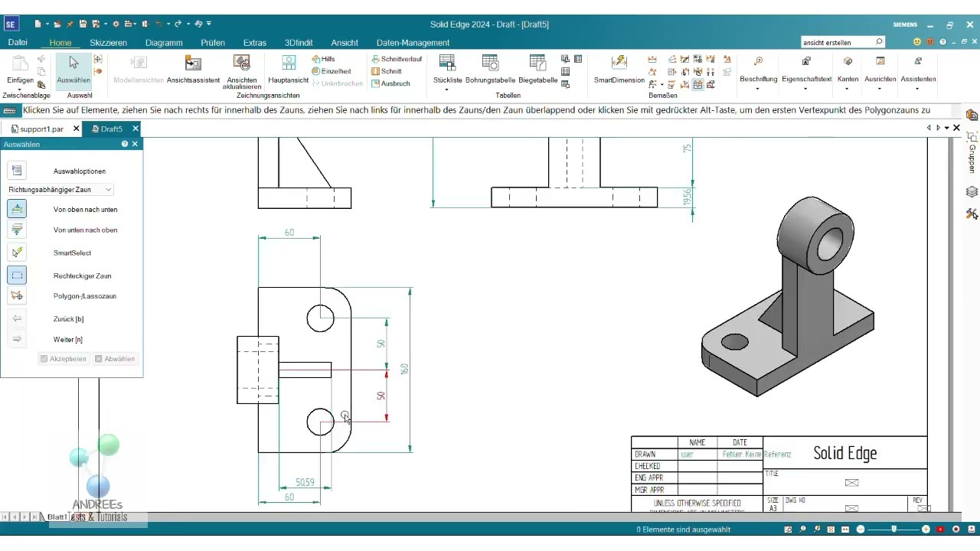Expand the Eigenschaftstext dropdown
The image size is (980, 551).
(806, 88)
